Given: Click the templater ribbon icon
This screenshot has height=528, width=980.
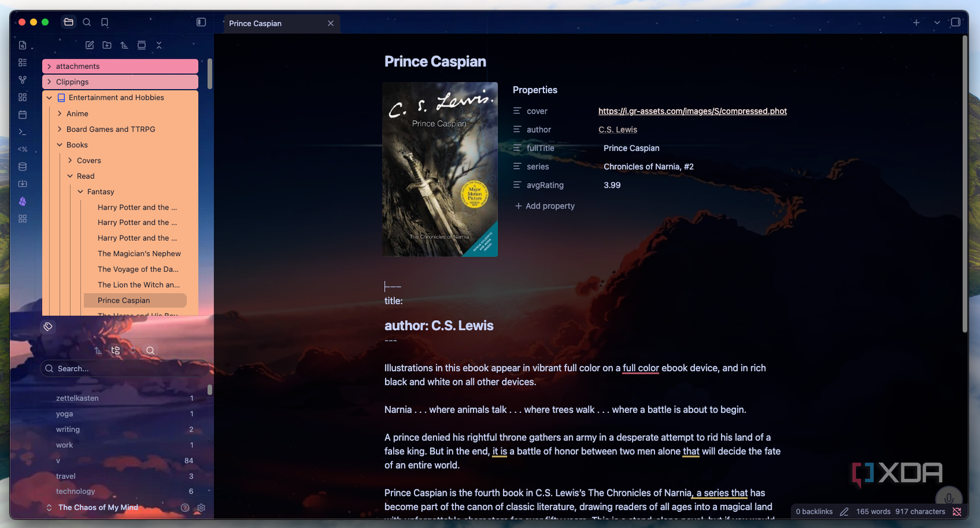Looking at the screenshot, I should [x=23, y=149].
